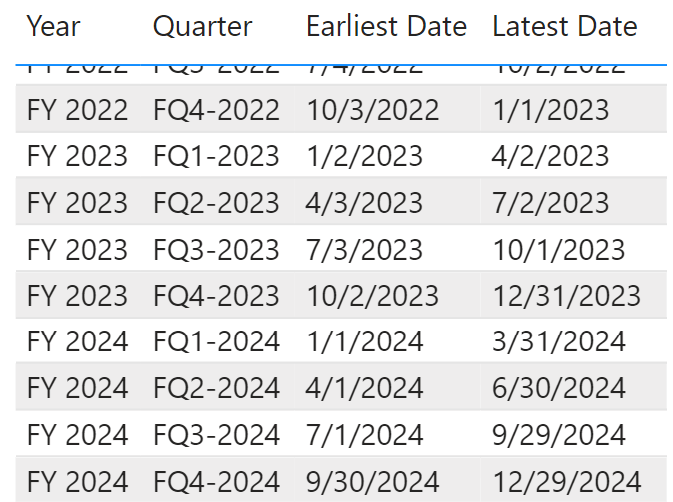Click the Latest Date column header
The image size is (673, 502).
coord(564,27)
